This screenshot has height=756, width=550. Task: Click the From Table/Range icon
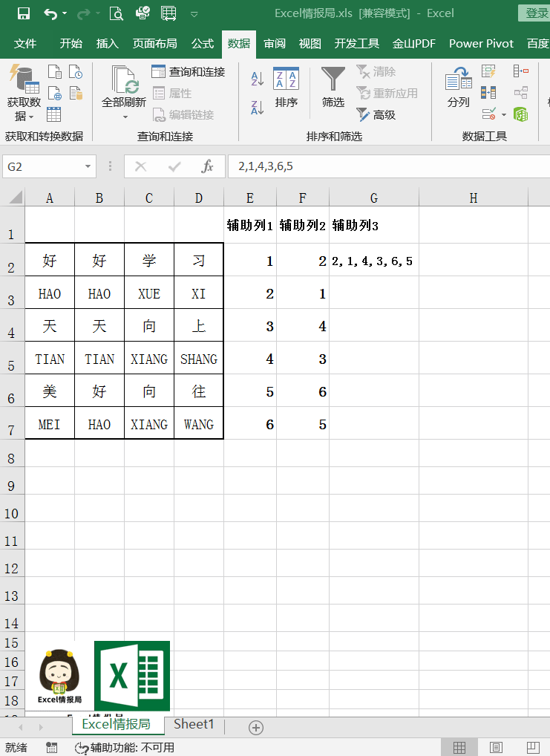click(54, 115)
